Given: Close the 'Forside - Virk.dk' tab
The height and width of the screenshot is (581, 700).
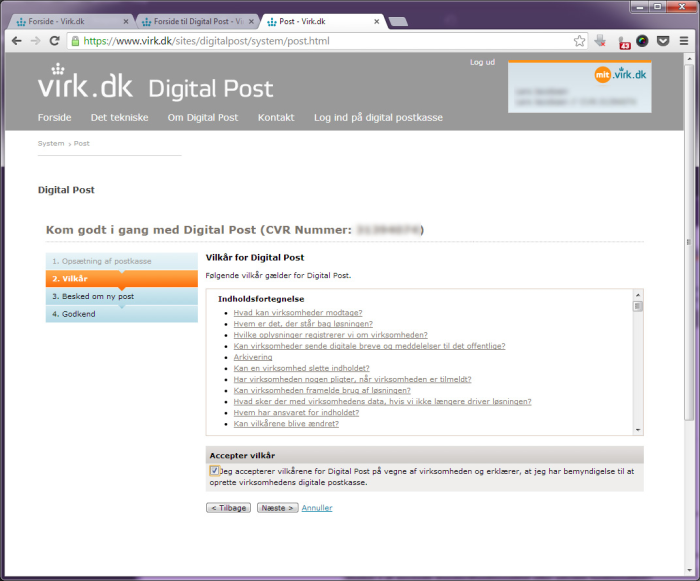Looking at the screenshot, I should [126, 21].
